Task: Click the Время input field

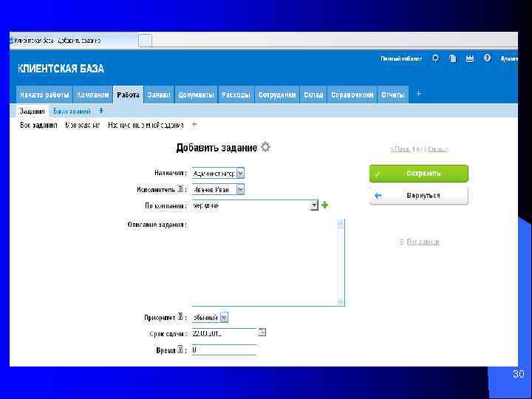Action: click(x=224, y=349)
